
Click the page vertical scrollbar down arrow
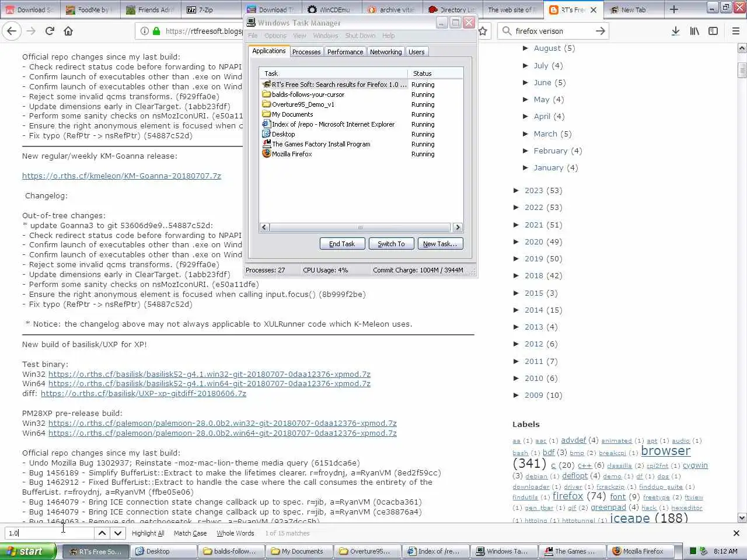click(x=742, y=517)
